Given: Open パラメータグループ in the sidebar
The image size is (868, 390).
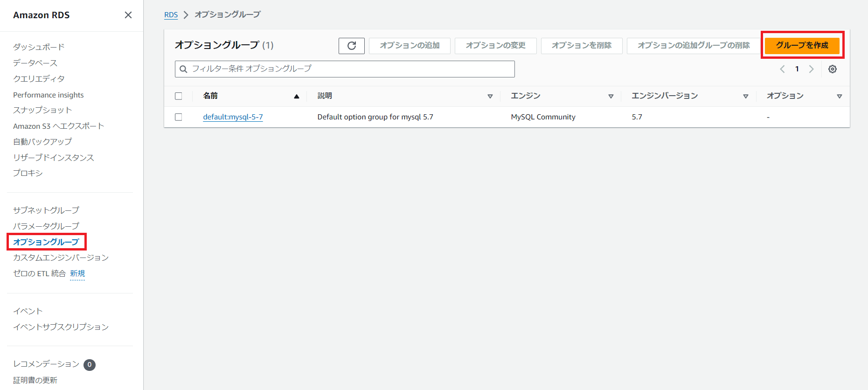Looking at the screenshot, I should 46,226.
